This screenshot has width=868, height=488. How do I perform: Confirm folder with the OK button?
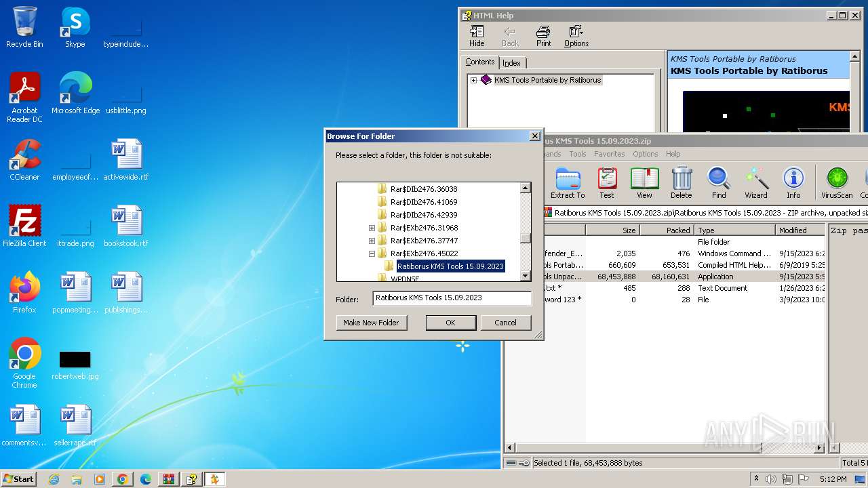click(450, 323)
